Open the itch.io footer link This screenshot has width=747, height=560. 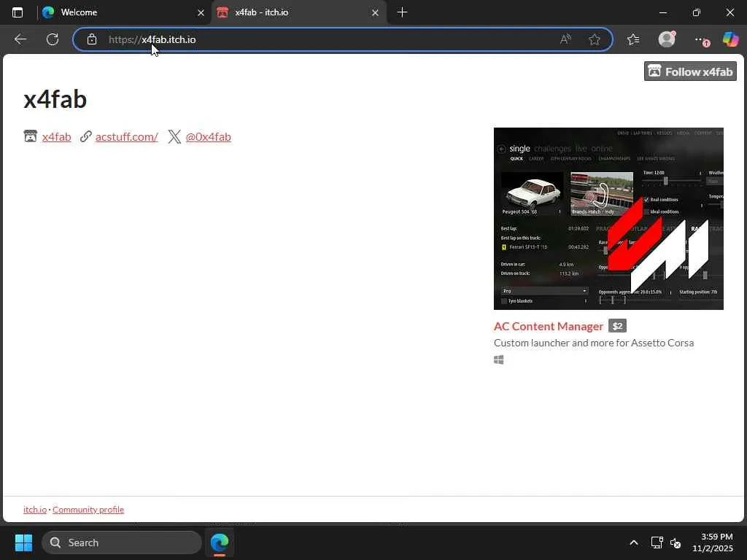coord(35,510)
